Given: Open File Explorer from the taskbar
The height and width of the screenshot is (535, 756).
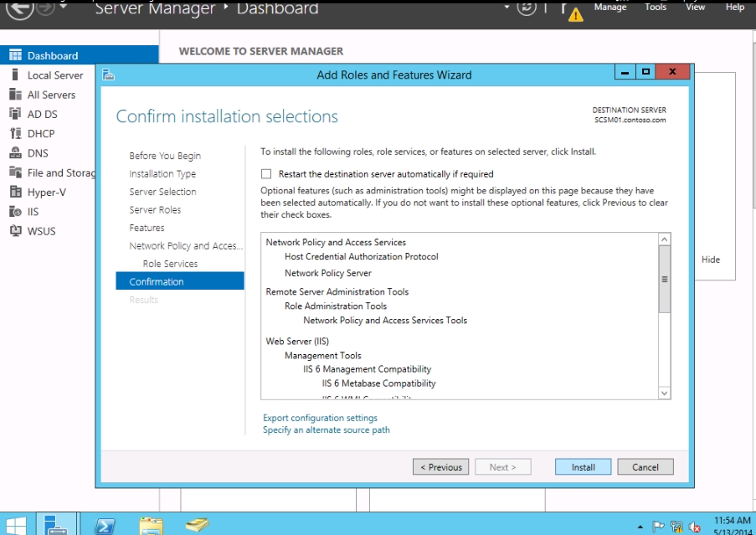Looking at the screenshot, I should coord(151,526).
